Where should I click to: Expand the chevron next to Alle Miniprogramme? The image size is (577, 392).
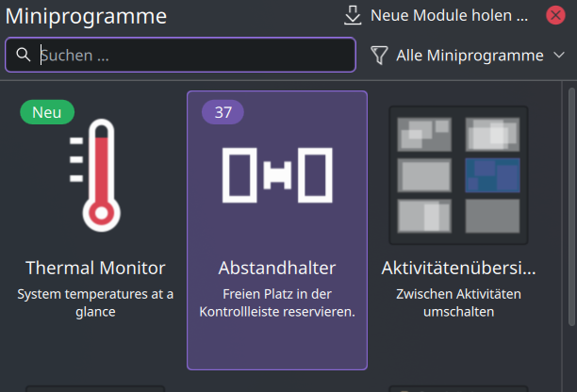click(559, 56)
